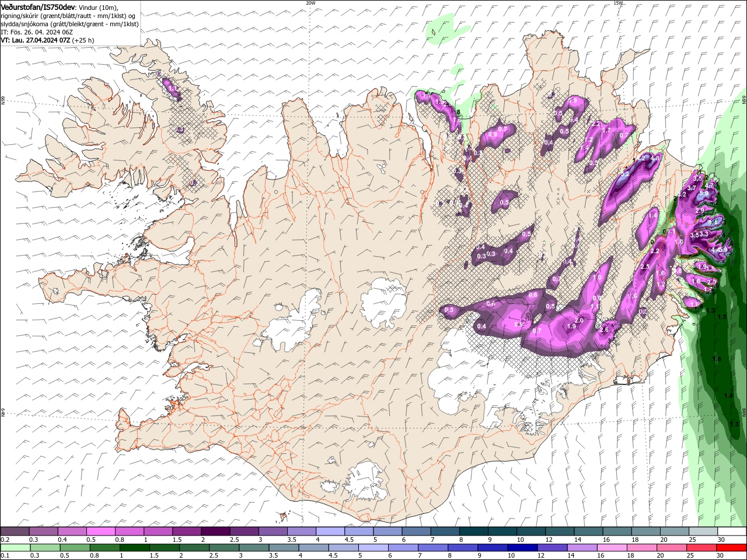
Task: Pick the upper-row snow swatch starting at 18
Action: pos(645,531)
